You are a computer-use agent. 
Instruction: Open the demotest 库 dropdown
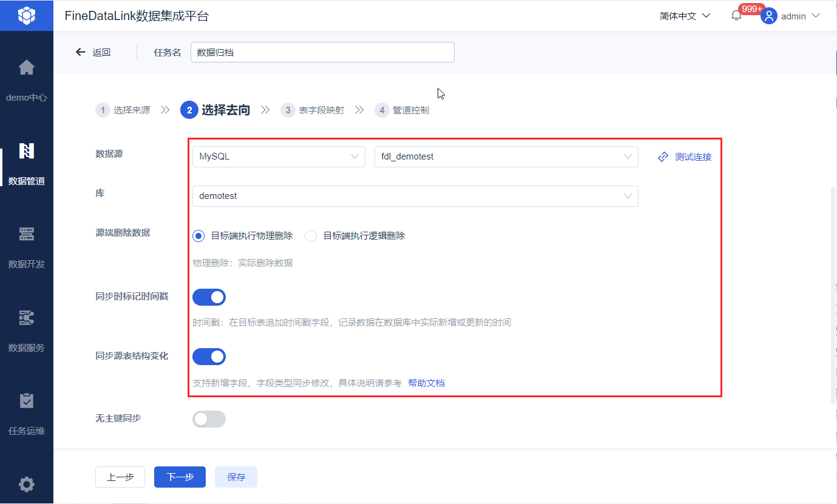pyautogui.click(x=415, y=196)
